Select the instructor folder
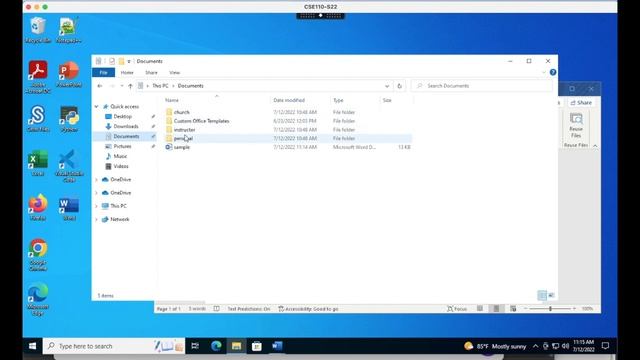 tap(184, 130)
